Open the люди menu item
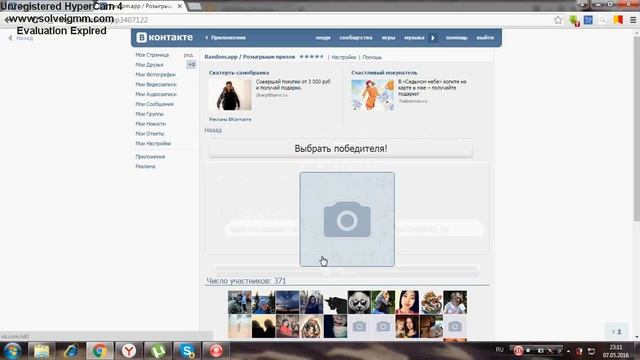 coord(323,38)
